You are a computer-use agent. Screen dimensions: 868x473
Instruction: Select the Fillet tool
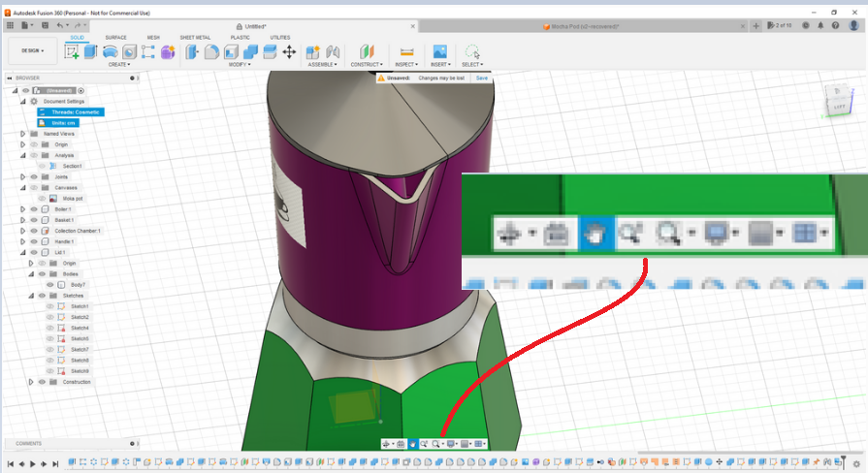(x=211, y=52)
